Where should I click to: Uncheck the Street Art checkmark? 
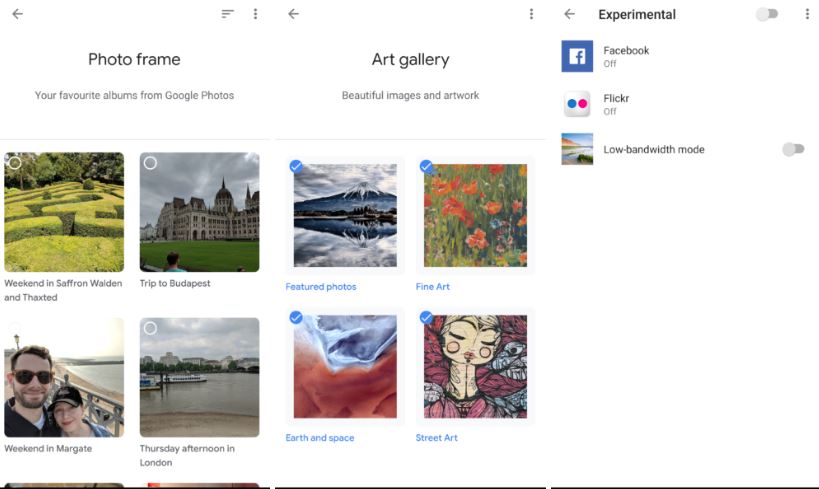click(x=426, y=317)
